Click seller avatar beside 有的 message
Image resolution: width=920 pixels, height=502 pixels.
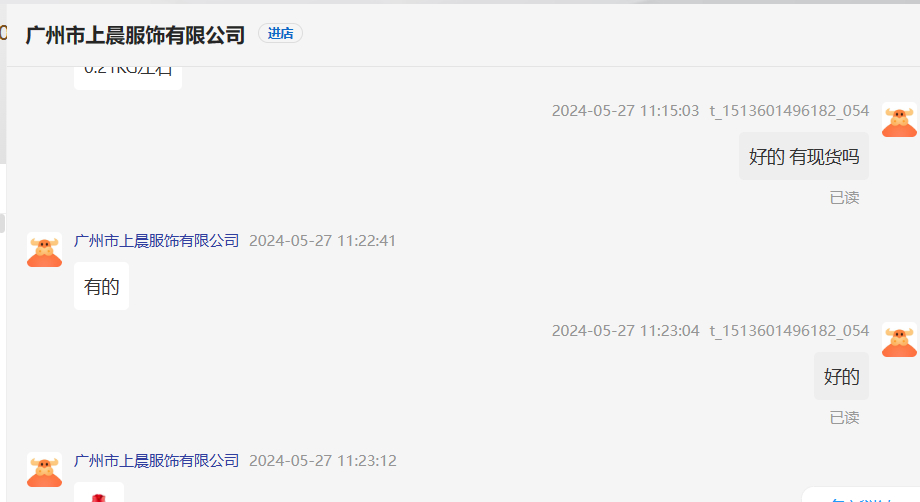(x=44, y=250)
